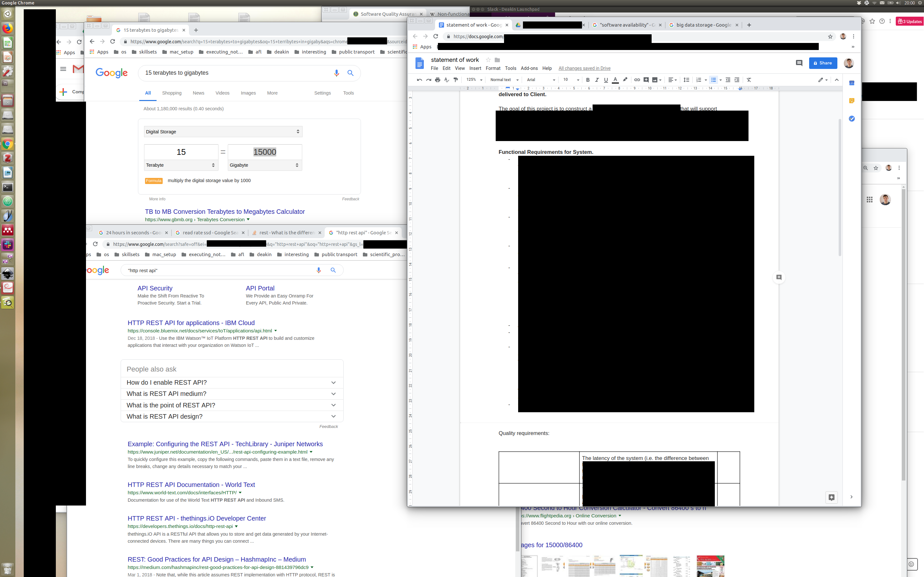The width and height of the screenshot is (924, 577).
Task: Open the Format menu in Docs
Action: pyautogui.click(x=492, y=68)
